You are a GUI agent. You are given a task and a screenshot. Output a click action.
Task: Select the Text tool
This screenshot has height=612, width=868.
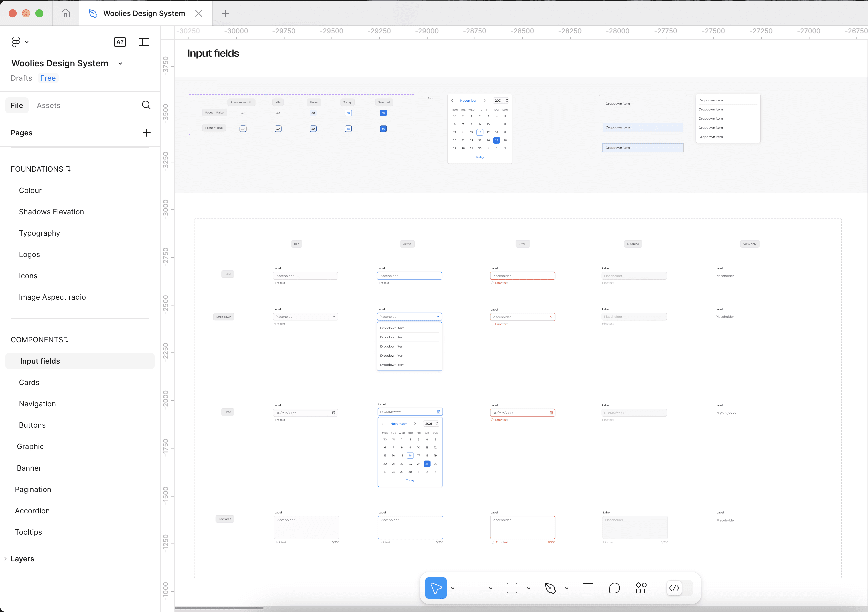(588, 588)
